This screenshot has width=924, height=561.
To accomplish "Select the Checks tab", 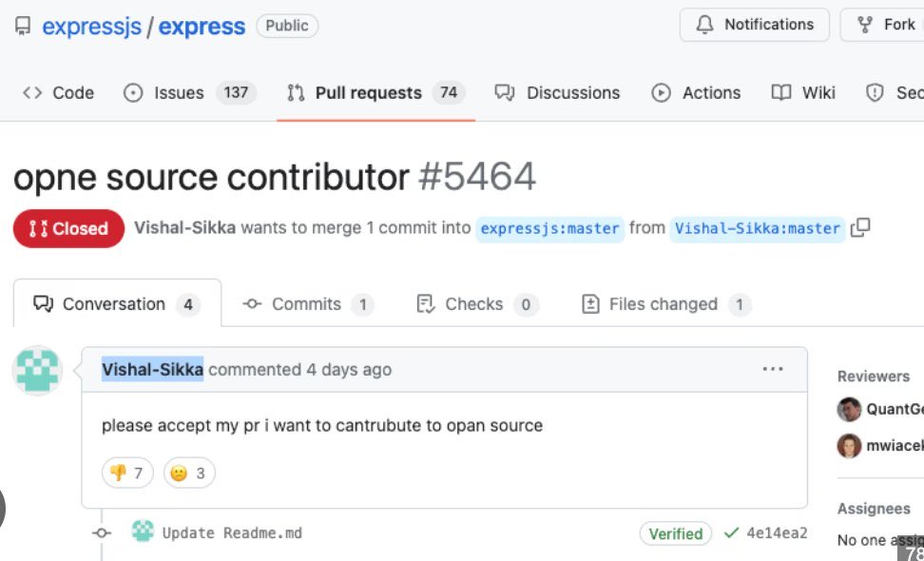I will (x=476, y=304).
